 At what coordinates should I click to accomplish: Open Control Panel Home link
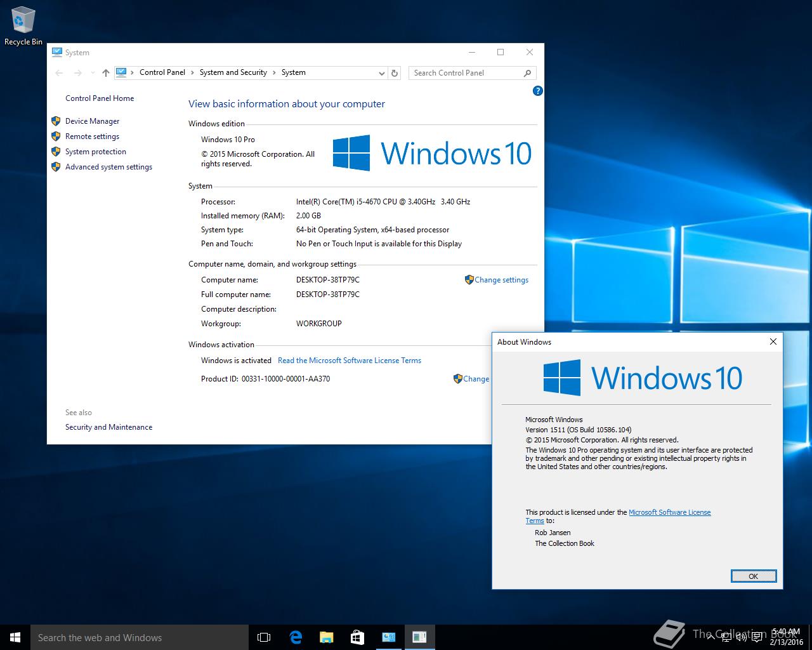[100, 98]
